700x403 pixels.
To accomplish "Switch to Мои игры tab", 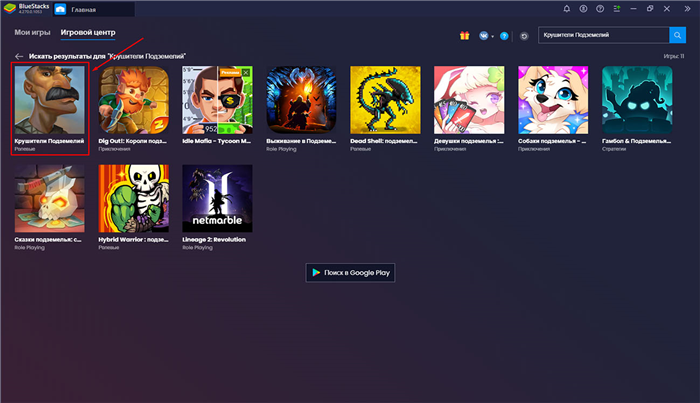I will click(x=32, y=32).
